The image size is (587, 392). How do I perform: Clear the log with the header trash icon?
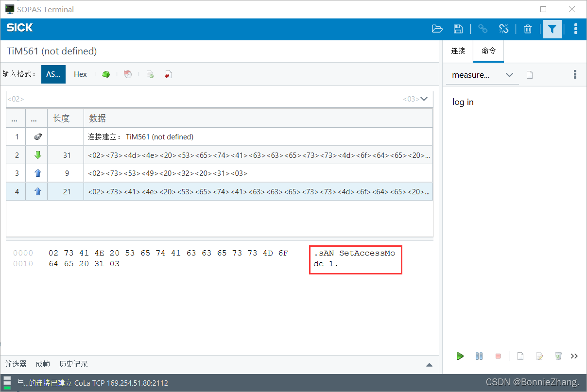pos(528,29)
